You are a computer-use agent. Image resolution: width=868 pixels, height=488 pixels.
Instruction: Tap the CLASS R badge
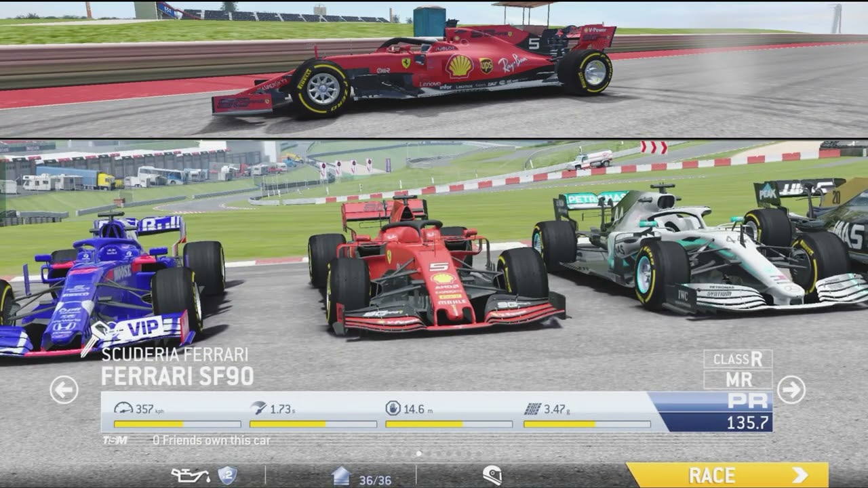[738, 359]
